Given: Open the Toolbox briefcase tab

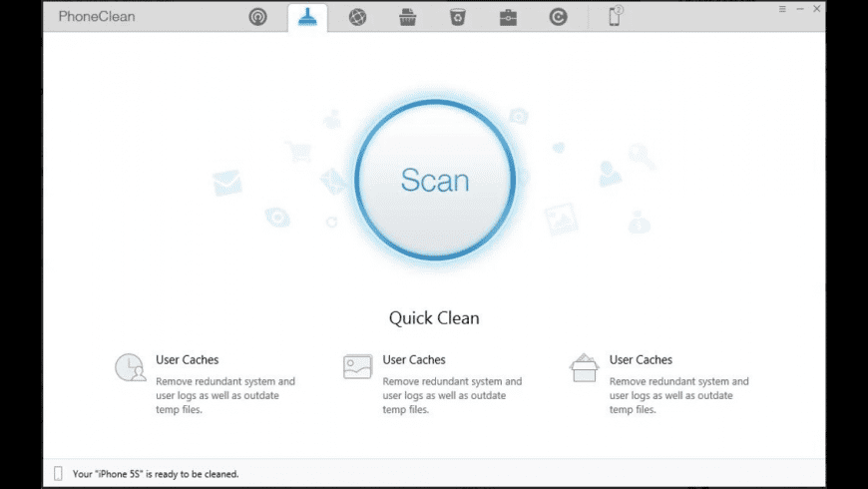Looking at the screenshot, I should 508,18.
